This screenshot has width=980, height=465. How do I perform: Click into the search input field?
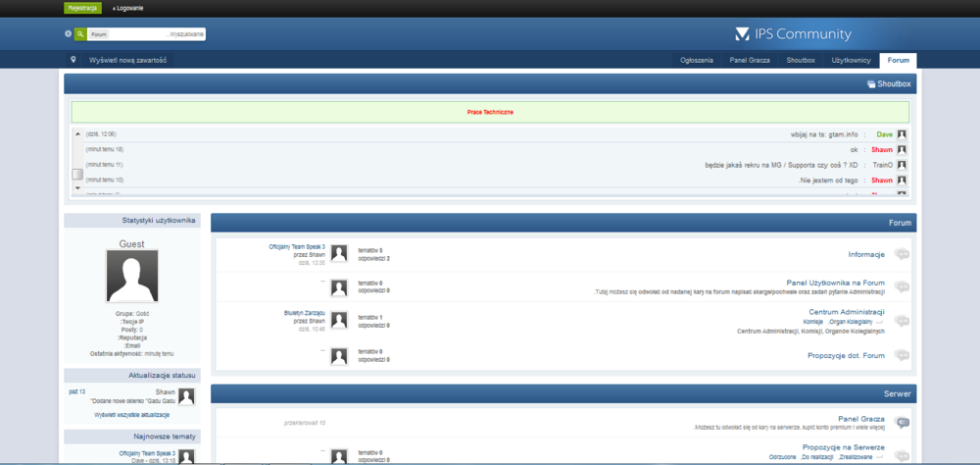click(157, 34)
